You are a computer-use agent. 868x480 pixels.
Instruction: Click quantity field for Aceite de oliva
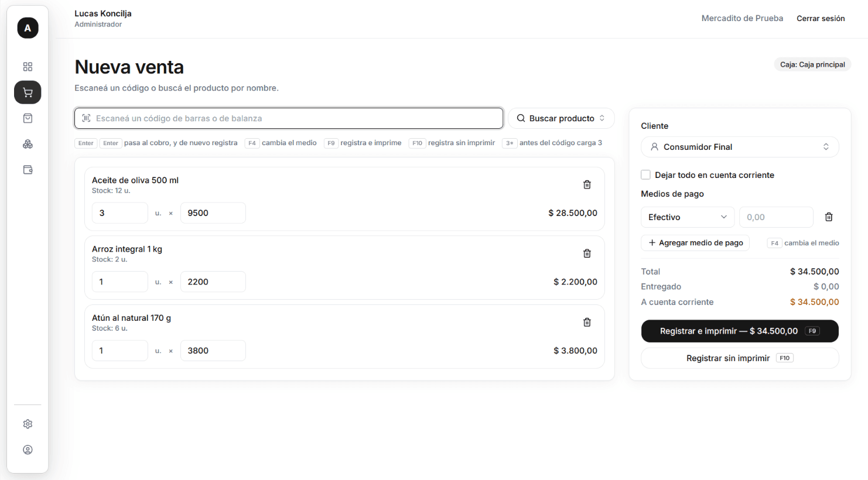point(120,213)
